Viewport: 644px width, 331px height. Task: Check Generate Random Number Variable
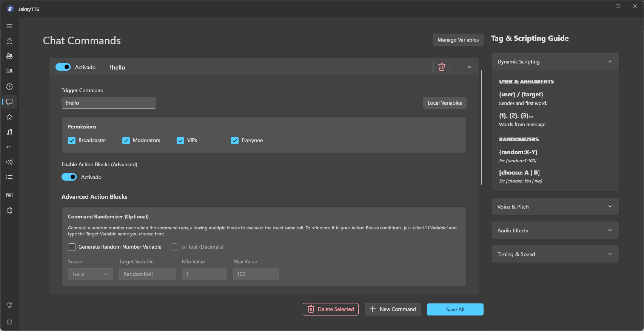72,247
